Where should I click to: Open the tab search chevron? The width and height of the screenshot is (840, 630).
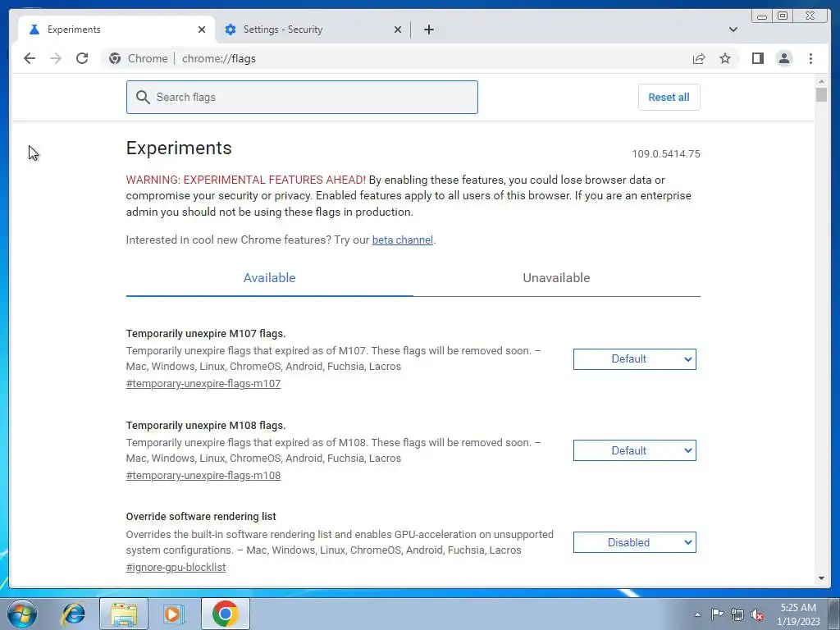coord(733,30)
